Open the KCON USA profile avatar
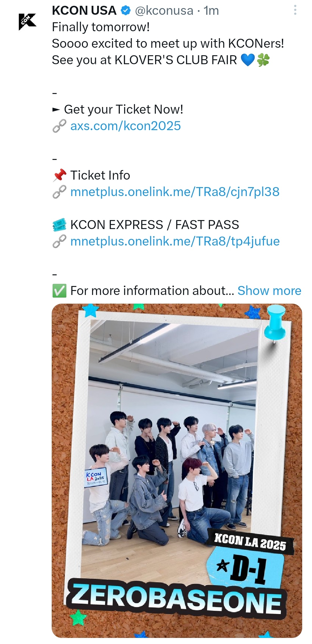Image resolution: width=312 pixels, height=644 pixels. [x=28, y=22]
